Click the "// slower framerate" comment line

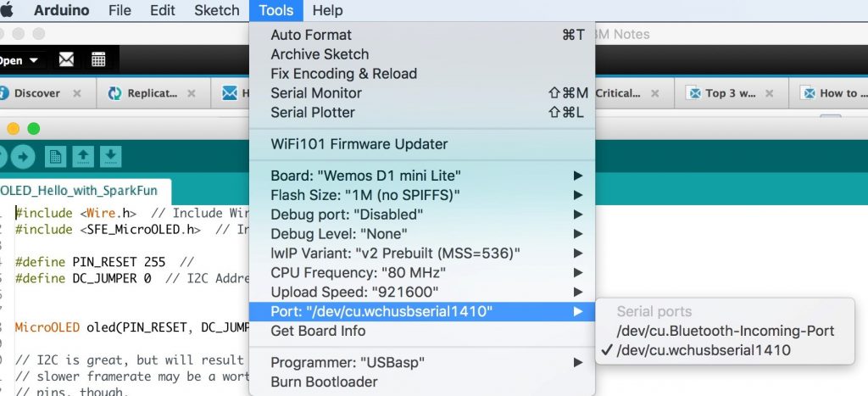coord(132,376)
